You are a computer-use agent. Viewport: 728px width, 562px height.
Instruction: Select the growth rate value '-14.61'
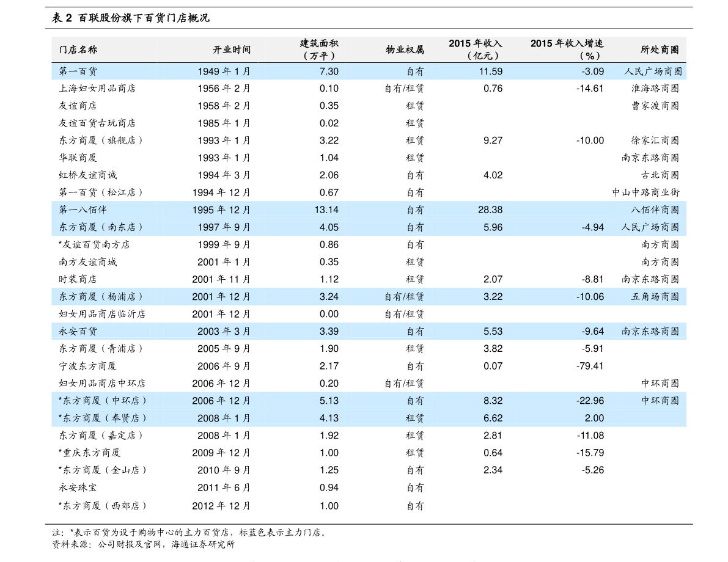pos(590,89)
